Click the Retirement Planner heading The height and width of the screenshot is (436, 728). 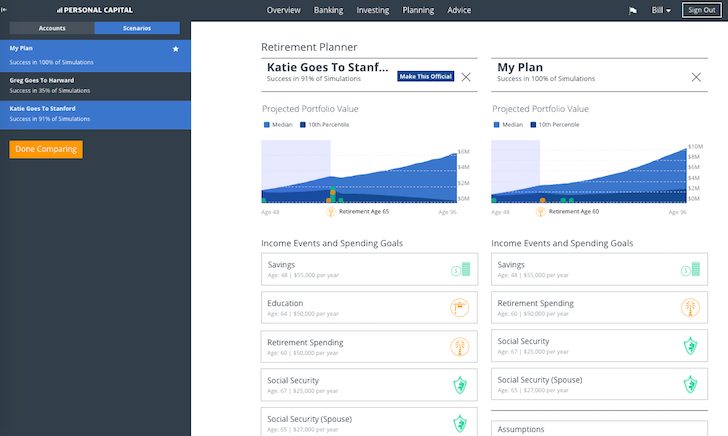click(309, 47)
